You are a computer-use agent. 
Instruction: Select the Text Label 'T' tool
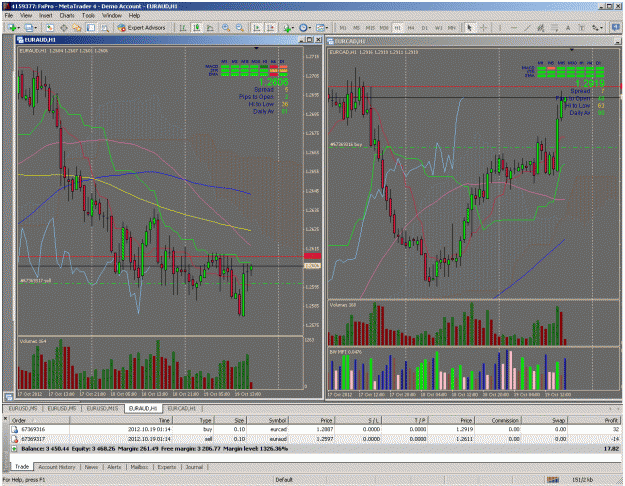[x=582, y=28]
